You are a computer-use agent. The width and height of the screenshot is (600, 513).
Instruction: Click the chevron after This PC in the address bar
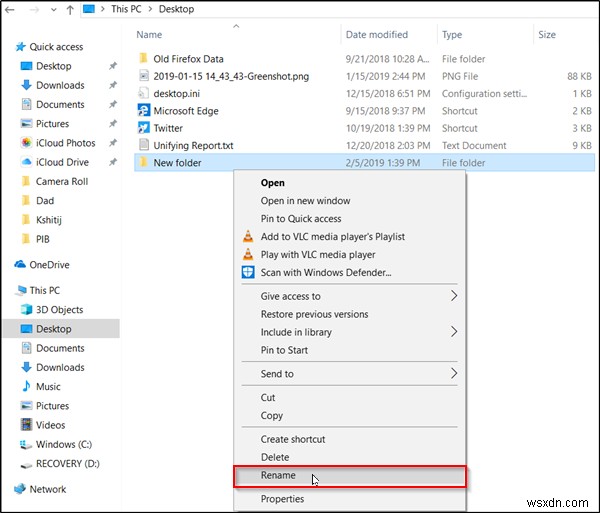tap(150, 9)
